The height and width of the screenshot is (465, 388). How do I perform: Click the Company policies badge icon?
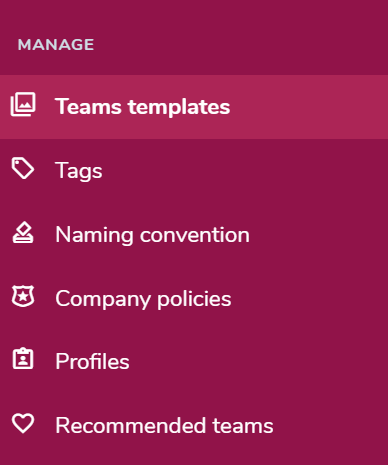pyautogui.click(x=23, y=296)
